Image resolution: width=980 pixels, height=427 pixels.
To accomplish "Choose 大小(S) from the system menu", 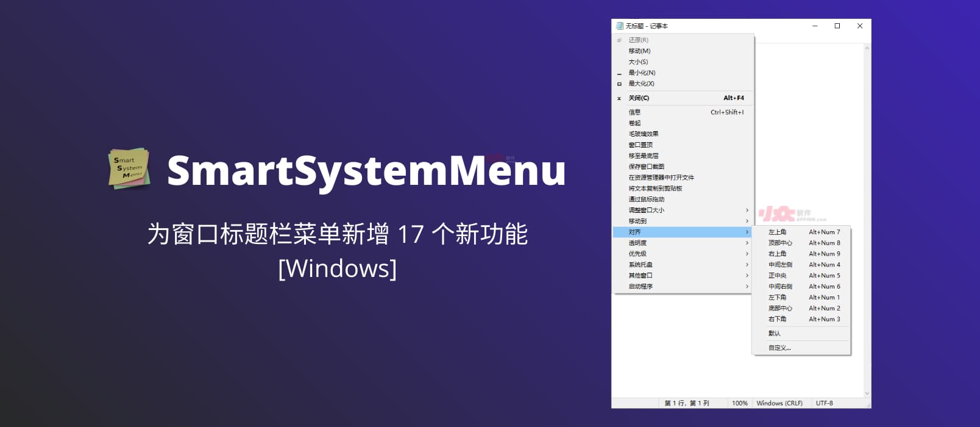I will coord(683,62).
